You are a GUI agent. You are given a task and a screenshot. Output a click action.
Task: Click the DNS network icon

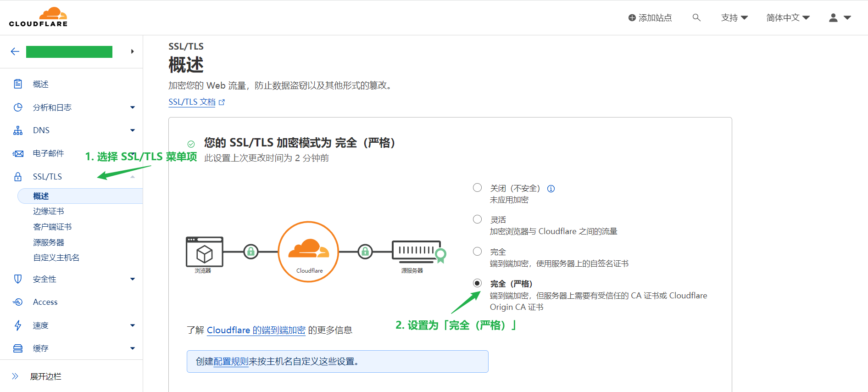pos(18,130)
